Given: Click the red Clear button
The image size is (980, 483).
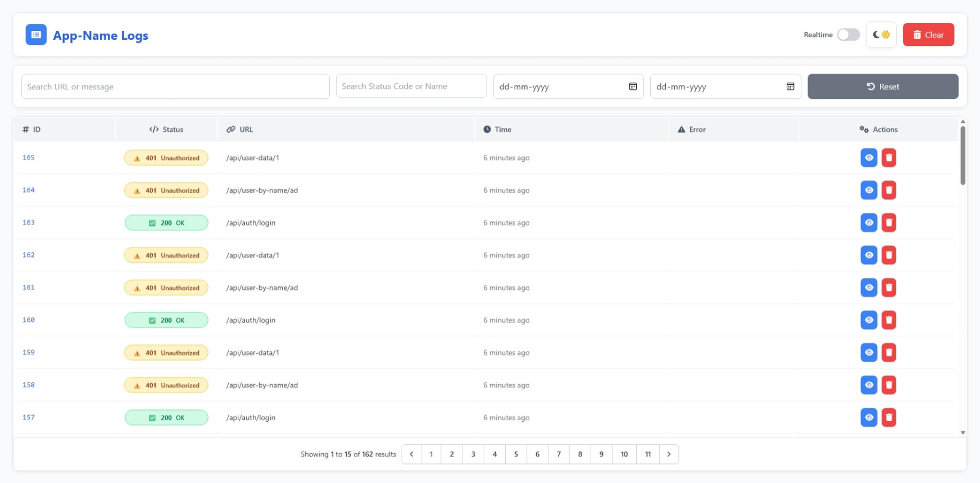Looking at the screenshot, I should point(928,35).
